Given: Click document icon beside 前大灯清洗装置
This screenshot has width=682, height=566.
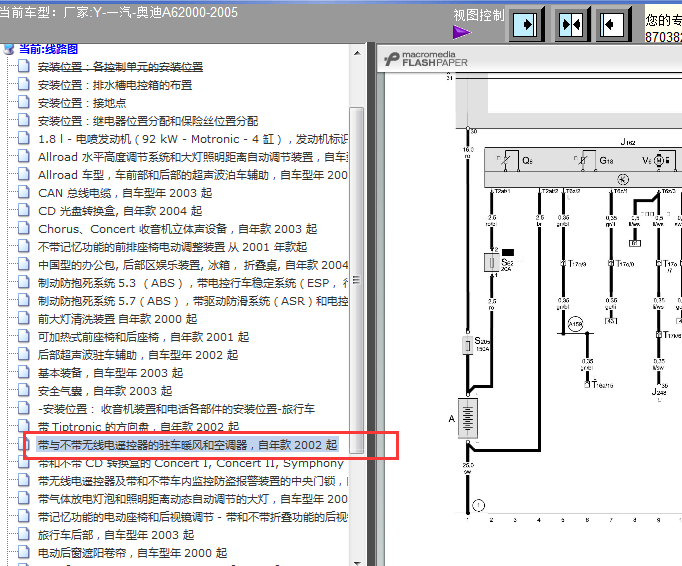Looking at the screenshot, I should click(x=24, y=318).
